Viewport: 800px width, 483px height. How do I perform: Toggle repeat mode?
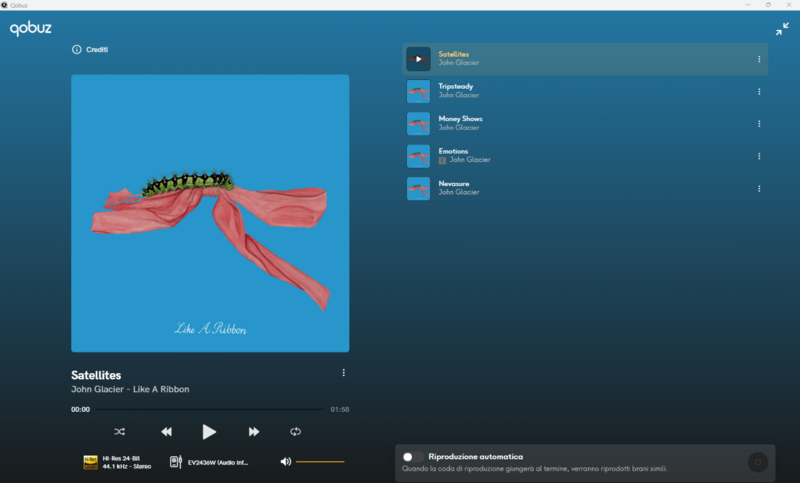click(295, 431)
